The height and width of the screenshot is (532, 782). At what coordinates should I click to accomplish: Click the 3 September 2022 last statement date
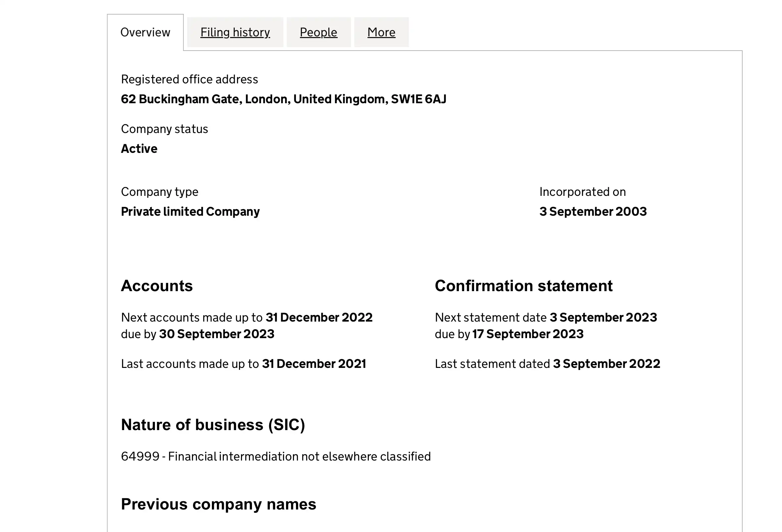coord(607,364)
